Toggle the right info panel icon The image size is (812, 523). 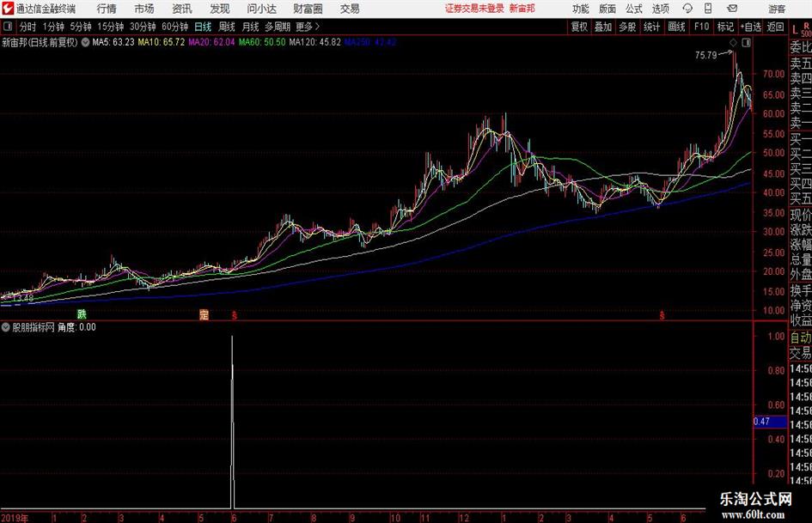click(x=746, y=43)
